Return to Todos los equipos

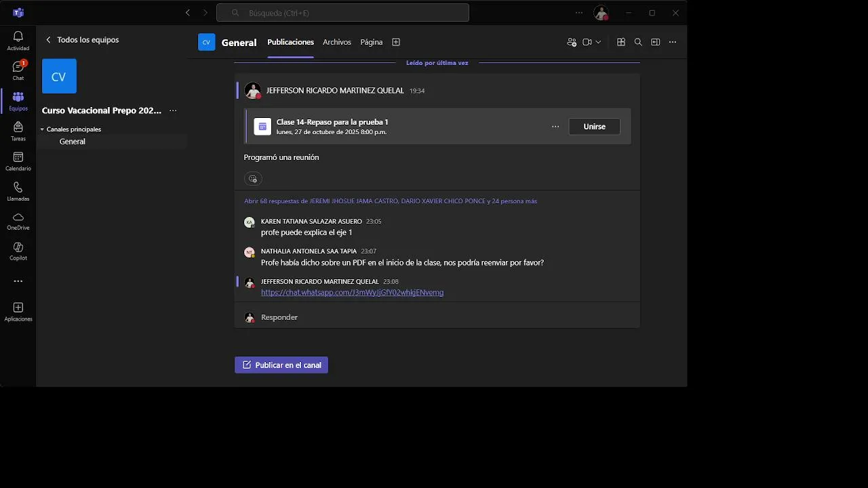tap(82, 40)
